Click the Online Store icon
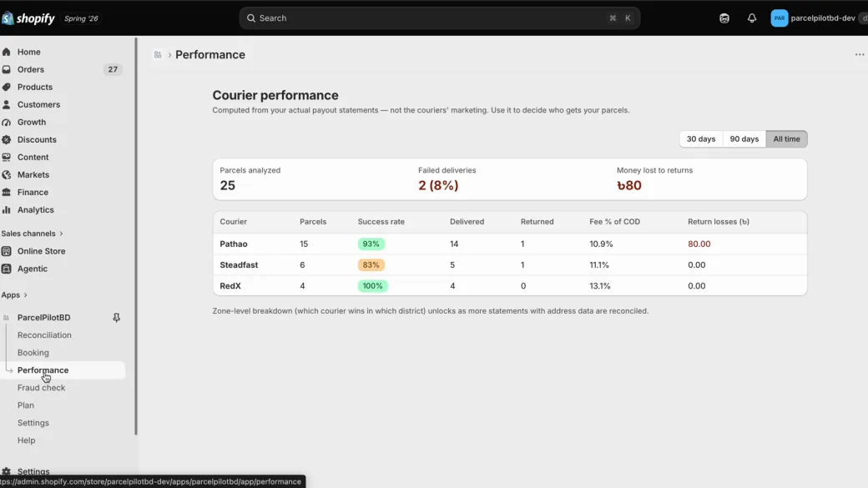This screenshot has height=488, width=868. tap(7, 251)
